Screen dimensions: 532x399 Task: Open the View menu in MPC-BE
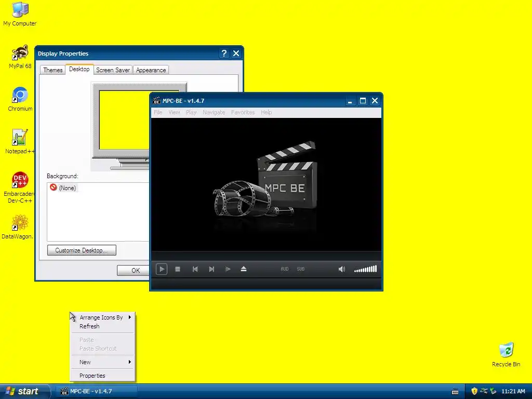[x=174, y=112]
